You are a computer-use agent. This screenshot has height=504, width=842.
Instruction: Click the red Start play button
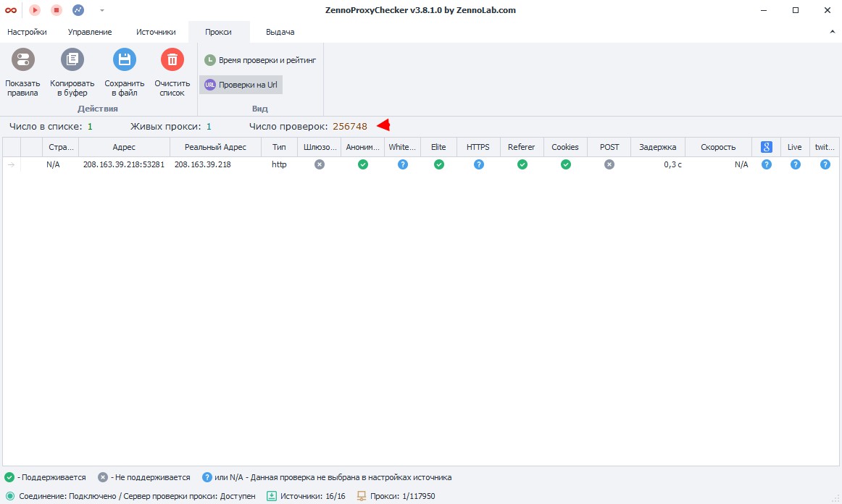(x=35, y=10)
